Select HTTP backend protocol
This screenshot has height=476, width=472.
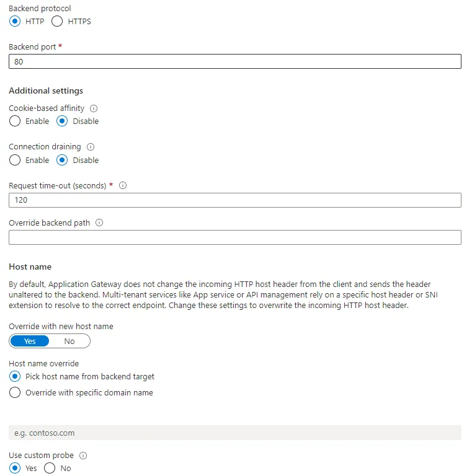[15, 21]
